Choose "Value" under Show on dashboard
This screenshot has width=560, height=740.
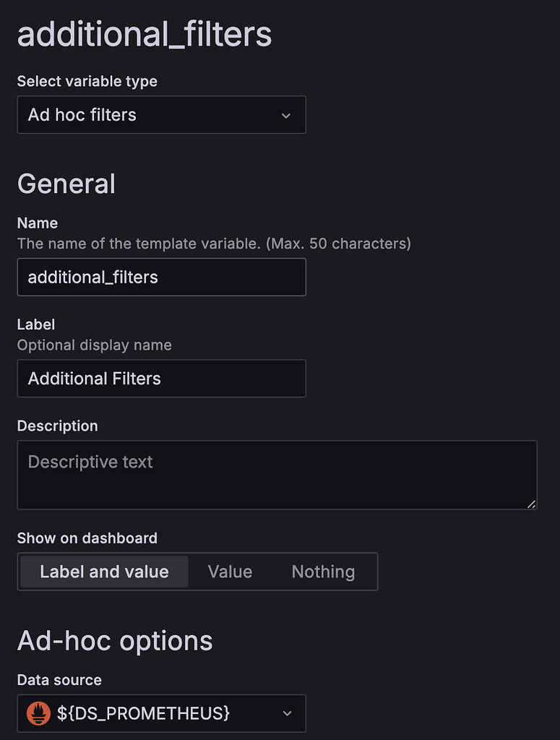pos(230,572)
